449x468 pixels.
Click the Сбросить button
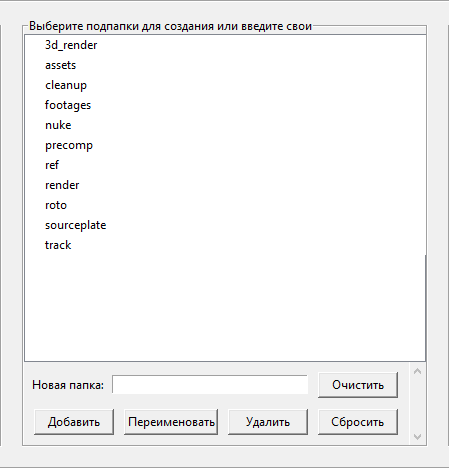tap(358, 422)
